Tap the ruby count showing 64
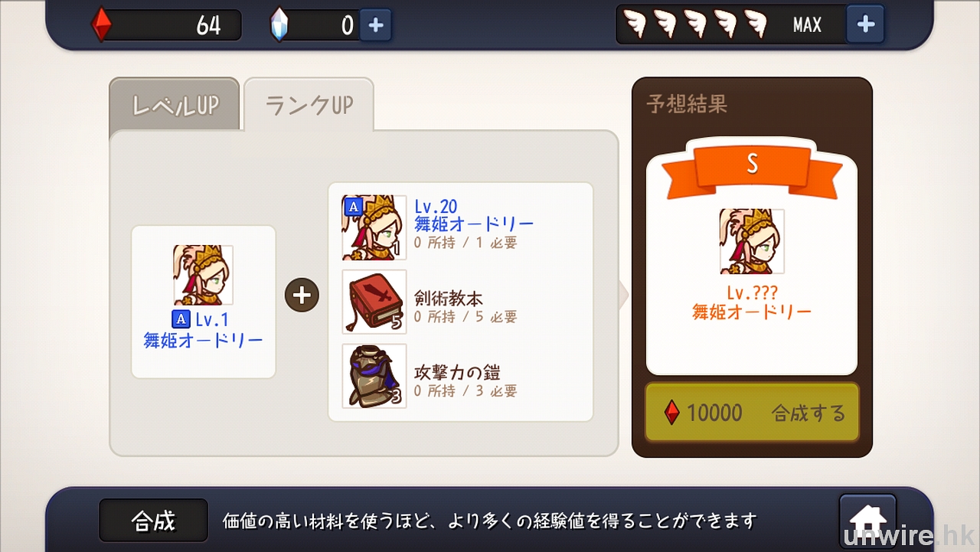Image resolution: width=980 pixels, height=552 pixels. 208,25
